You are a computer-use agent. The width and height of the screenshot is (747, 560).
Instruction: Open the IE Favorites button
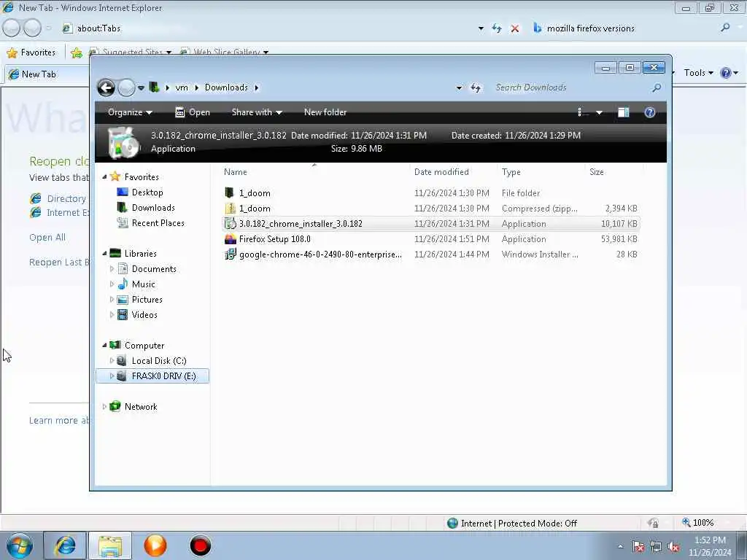[31, 52]
